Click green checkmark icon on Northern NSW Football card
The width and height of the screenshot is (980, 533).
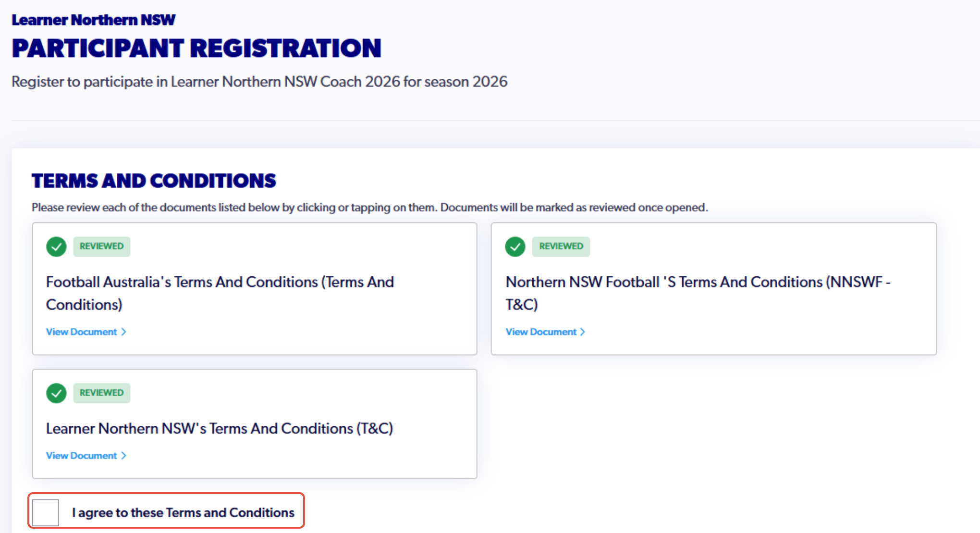[x=515, y=247]
